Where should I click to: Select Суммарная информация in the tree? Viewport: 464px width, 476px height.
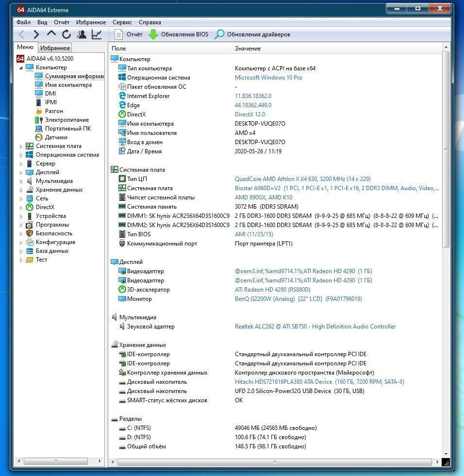[69, 76]
